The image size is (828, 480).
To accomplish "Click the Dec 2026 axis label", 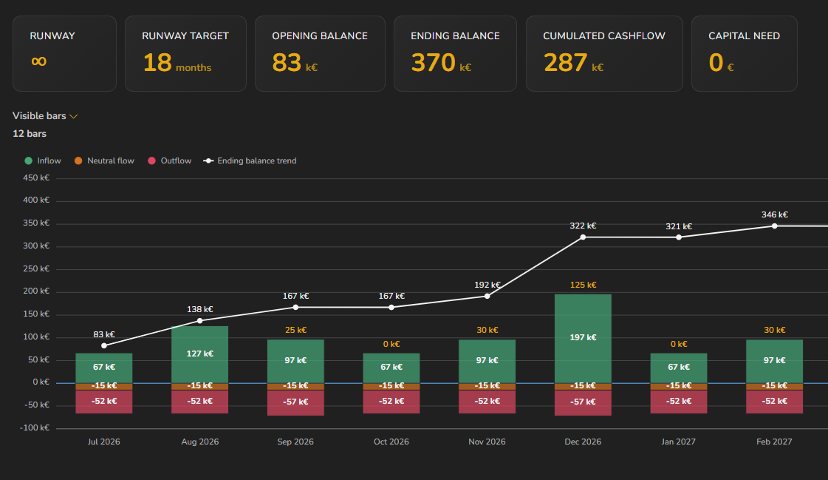I will point(583,442).
